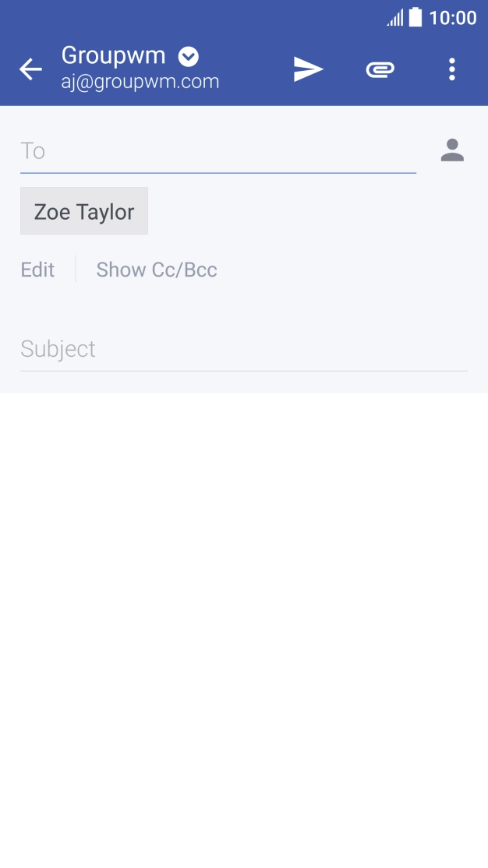This screenshot has height=868, width=488.
Task: Tap the line under the Subject field
Action: point(243,371)
